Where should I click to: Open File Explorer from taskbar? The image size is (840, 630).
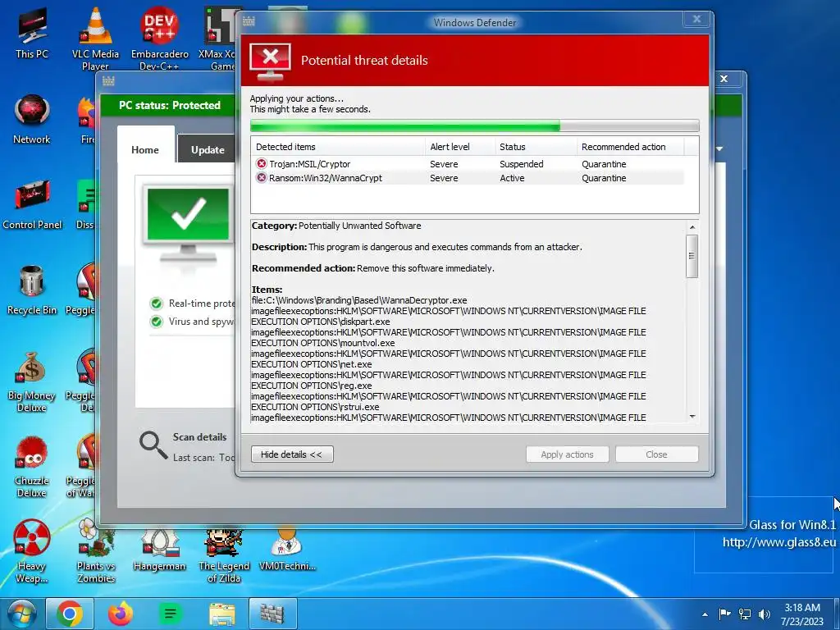(x=221, y=614)
